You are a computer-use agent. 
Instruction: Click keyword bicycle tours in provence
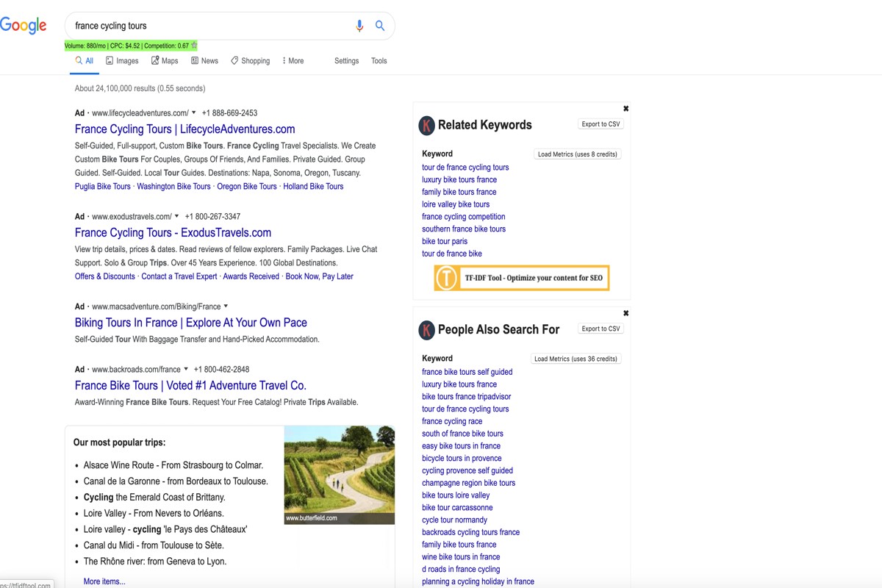462,459
